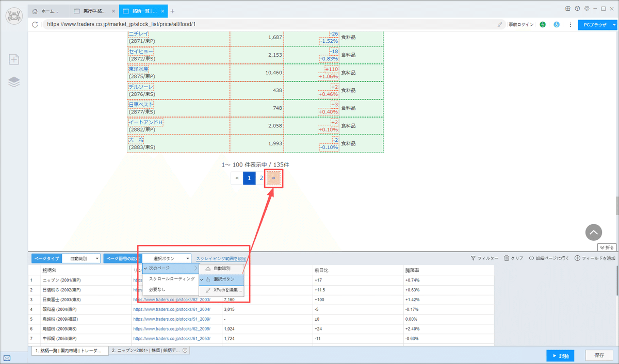Image resolution: width=619 pixels, height=364 pixels.
Task: Open the three-dot more options menu
Action: [570, 24]
